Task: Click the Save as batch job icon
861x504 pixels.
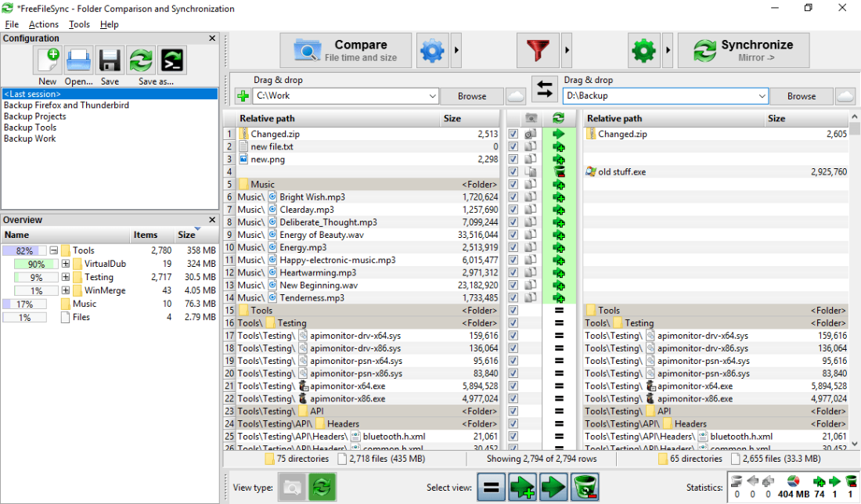Action: [172, 60]
